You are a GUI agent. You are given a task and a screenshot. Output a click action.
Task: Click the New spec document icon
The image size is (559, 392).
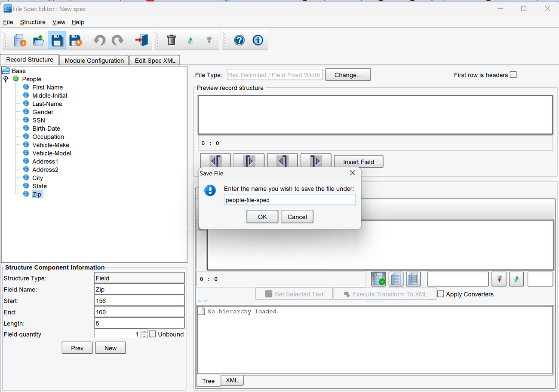coord(20,40)
